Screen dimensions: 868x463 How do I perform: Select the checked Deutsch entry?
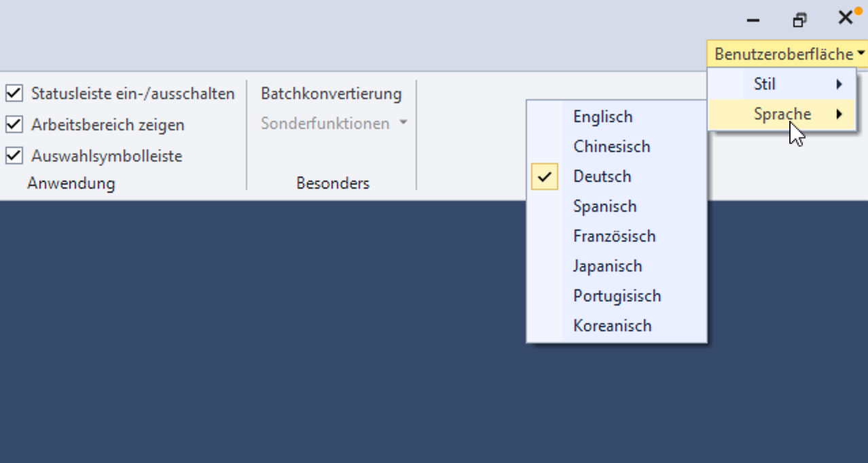(602, 177)
